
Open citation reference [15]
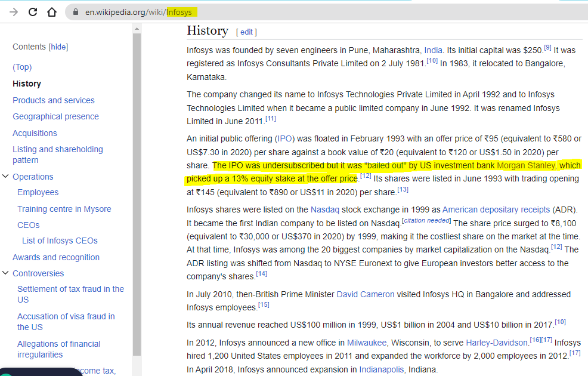[x=264, y=305]
